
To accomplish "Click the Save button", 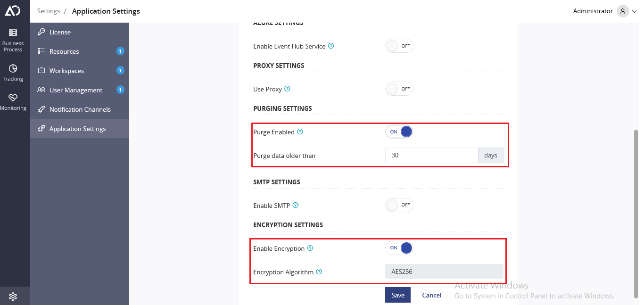I will [x=398, y=295].
